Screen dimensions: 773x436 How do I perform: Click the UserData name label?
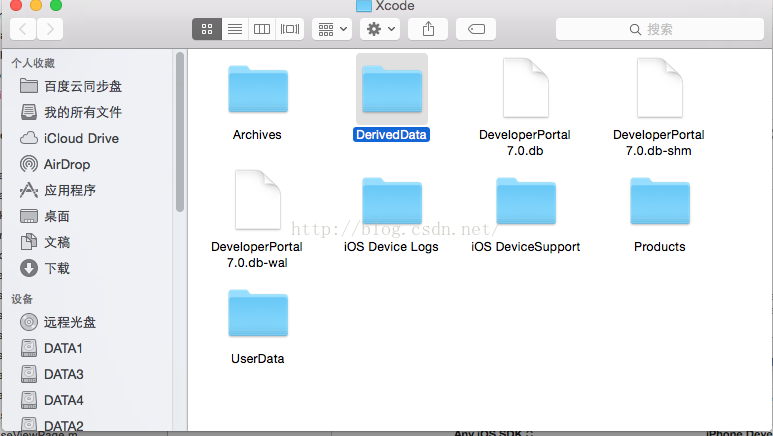[x=257, y=359]
